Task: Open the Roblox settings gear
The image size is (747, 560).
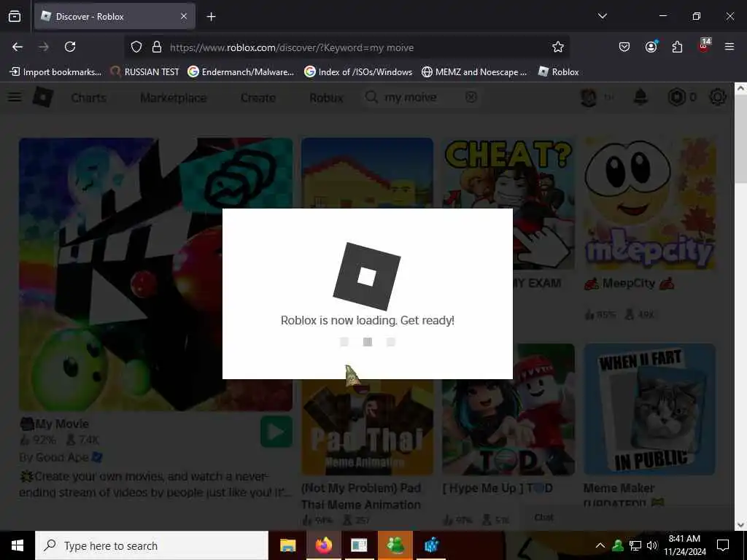Action: 718,97
